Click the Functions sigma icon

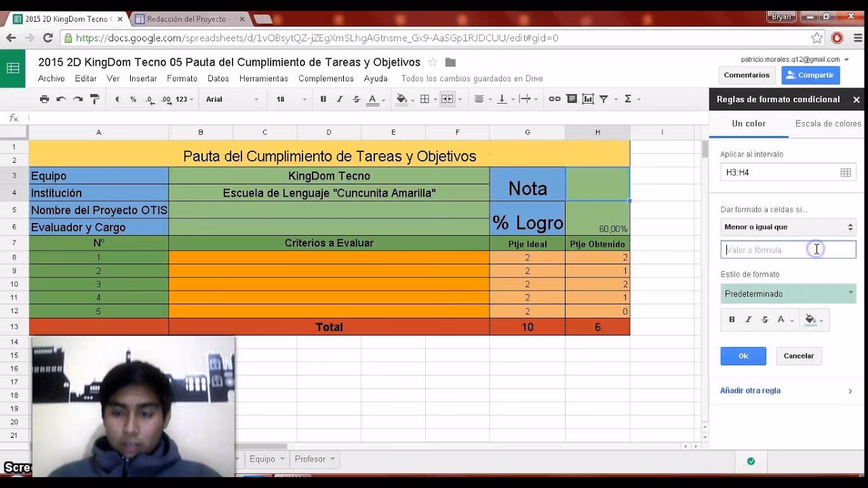coord(628,99)
